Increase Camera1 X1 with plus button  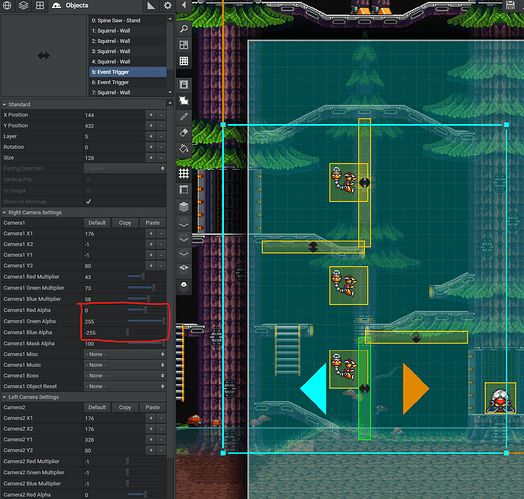(151, 234)
